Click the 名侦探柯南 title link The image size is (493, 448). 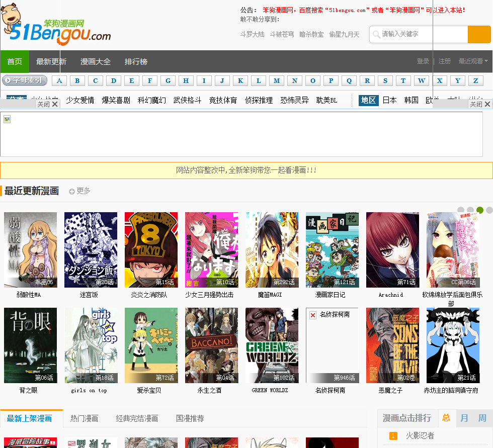[330, 390]
